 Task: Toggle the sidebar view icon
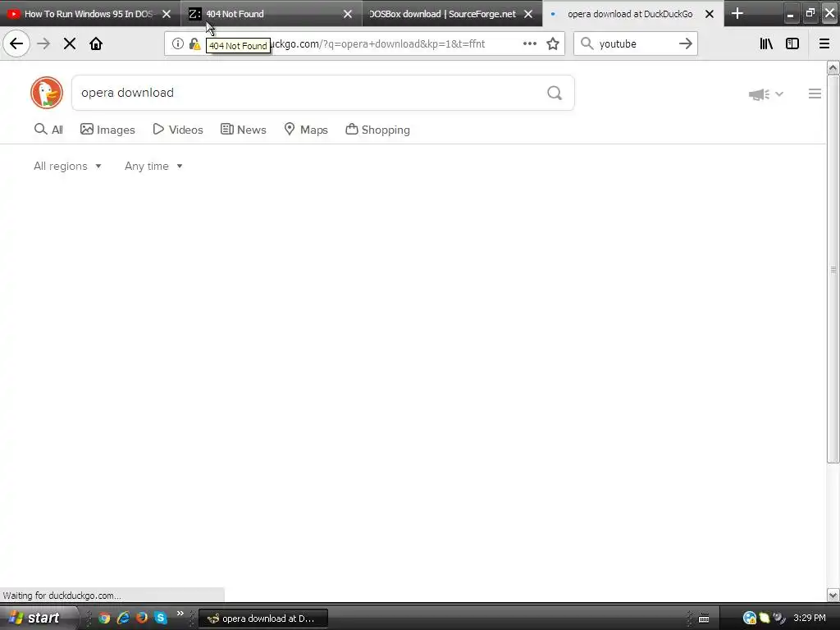pyautogui.click(x=792, y=44)
